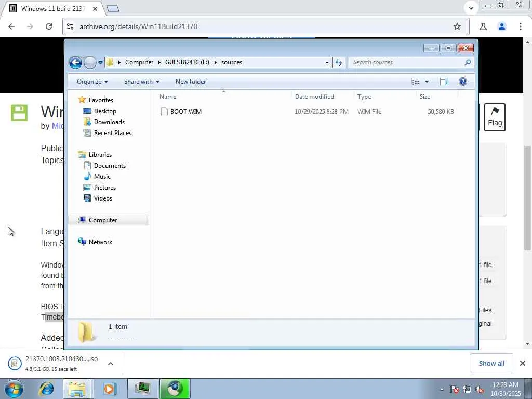Switch to the browser taskbar button
This screenshot has height=399, width=532.
(x=175, y=389)
